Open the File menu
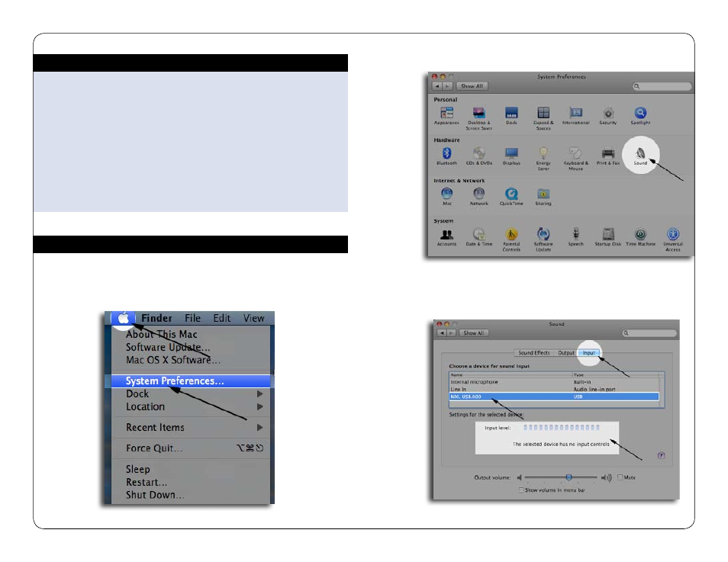 [x=192, y=318]
